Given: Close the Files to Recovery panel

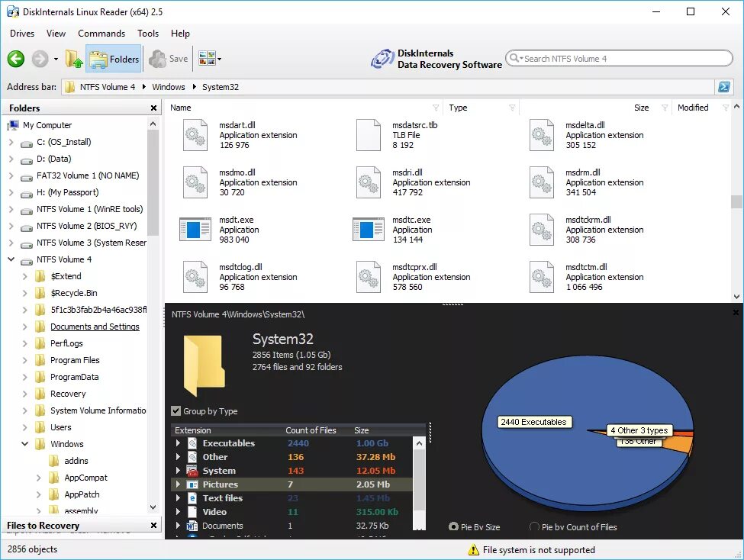Looking at the screenshot, I should point(153,526).
